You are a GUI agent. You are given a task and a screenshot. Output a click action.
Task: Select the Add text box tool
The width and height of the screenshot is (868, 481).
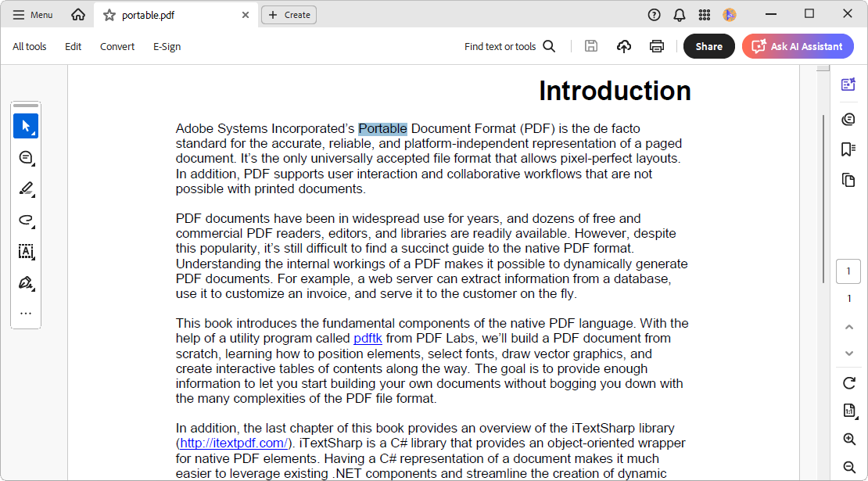[26, 251]
